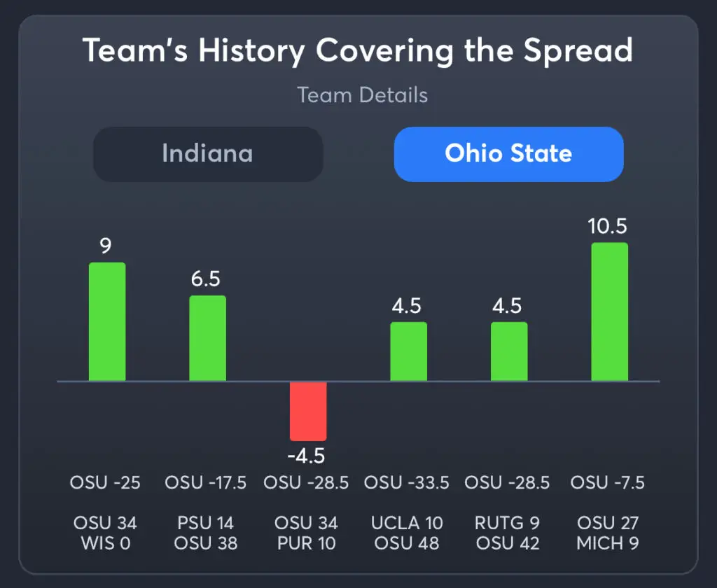Select the green bar above RUTG game

(x=509, y=351)
